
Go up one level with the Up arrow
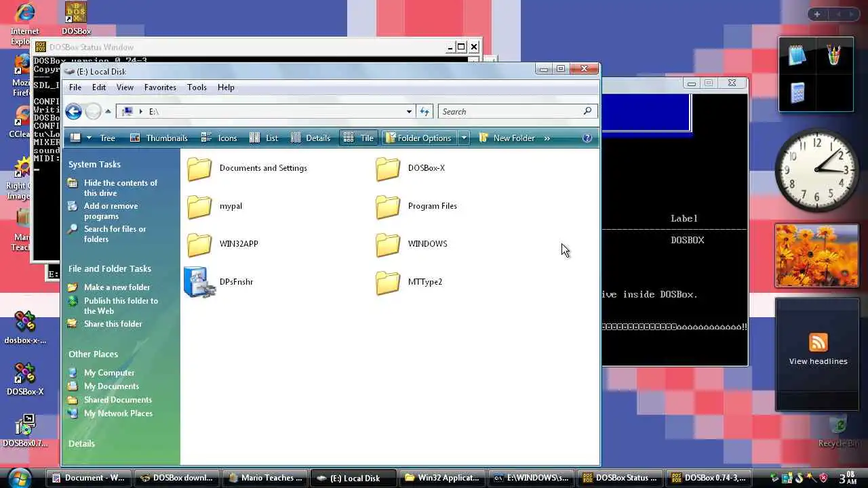click(108, 112)
